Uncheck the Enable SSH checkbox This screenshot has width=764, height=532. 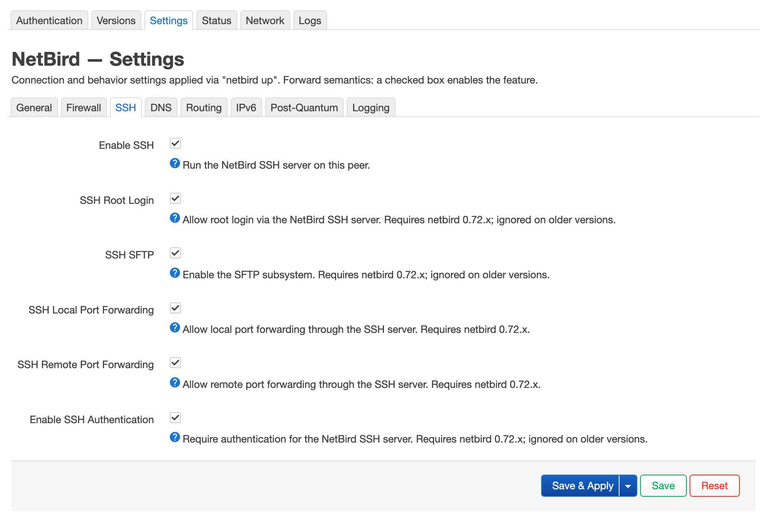coord(175,143)
